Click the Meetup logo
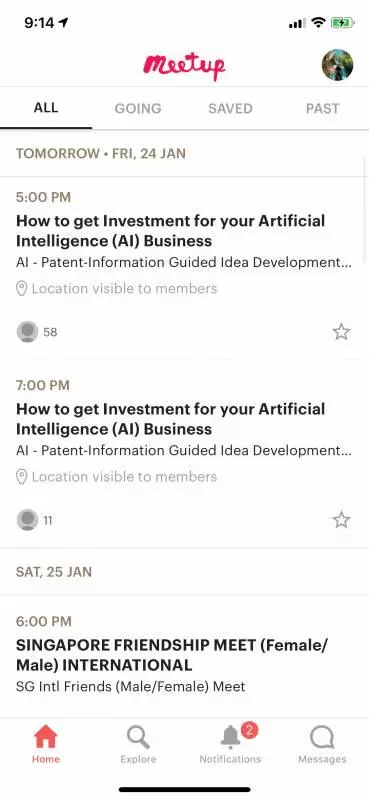The height and width of the screenshot is (800, 369). click(x=184, y=66)
